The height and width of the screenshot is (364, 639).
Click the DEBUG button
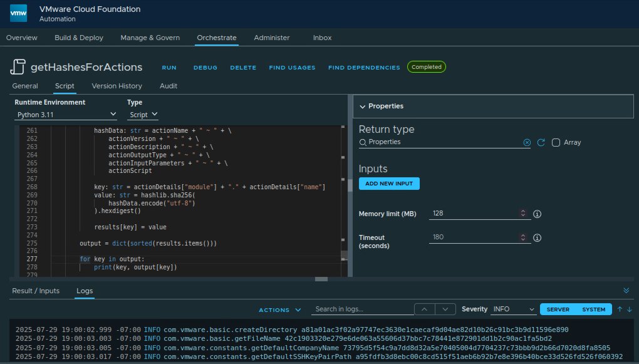pyautogui.click(x=205, y=68)
